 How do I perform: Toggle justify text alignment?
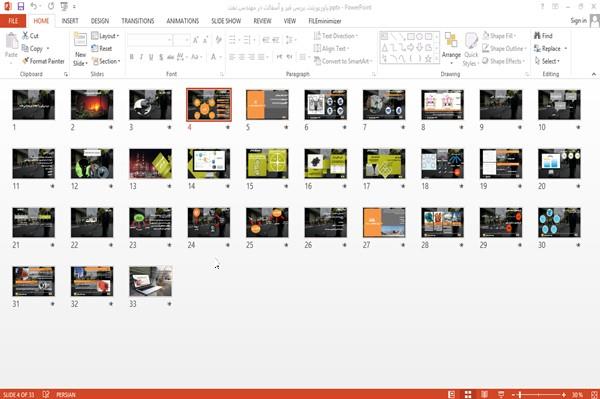pos(261,57)
